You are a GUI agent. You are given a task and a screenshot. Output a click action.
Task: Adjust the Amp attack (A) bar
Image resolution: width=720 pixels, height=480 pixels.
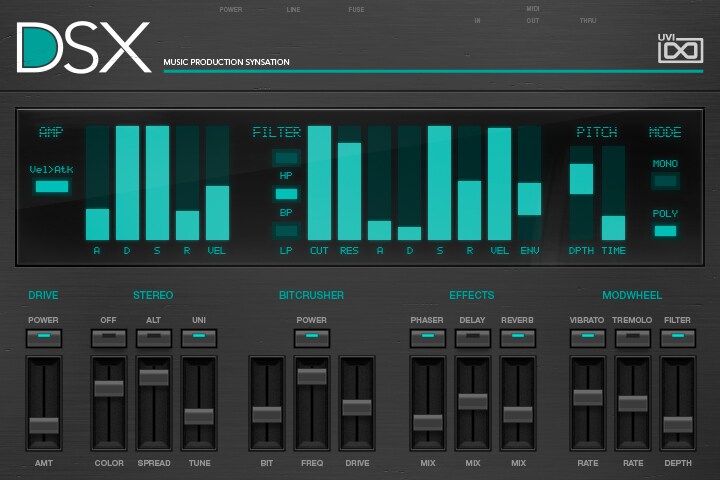[x=97, y=183]
